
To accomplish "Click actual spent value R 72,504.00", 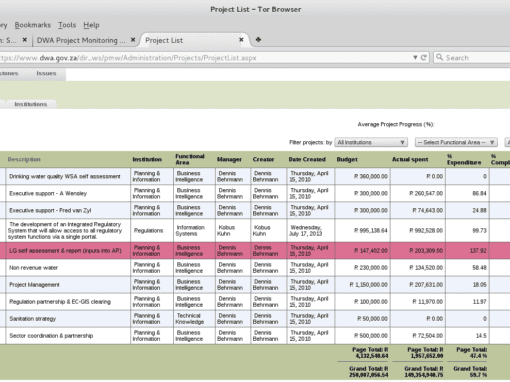I will (428, 336).
